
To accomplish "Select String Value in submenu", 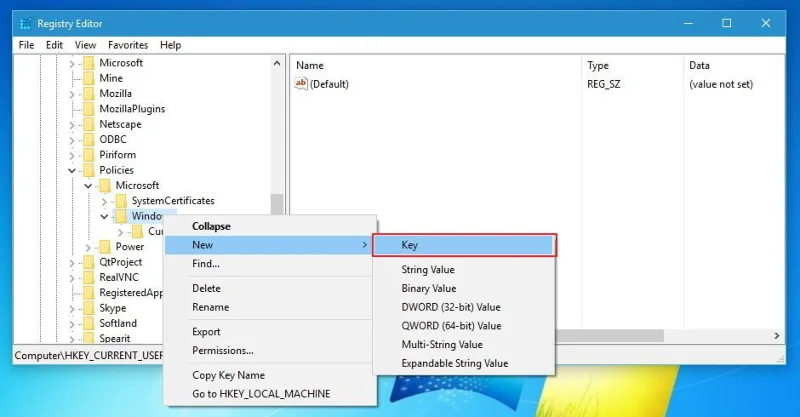I will pyautogui.click(x=464, y=269).
